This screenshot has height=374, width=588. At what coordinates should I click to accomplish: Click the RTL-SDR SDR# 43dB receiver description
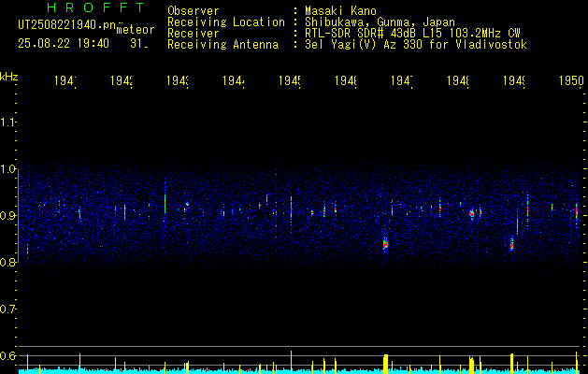click(x=412, y=34)
